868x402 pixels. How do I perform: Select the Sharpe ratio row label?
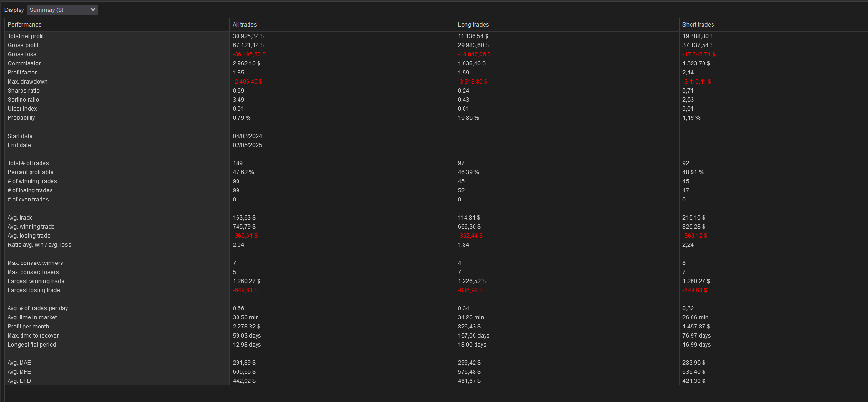pos(23,91)
